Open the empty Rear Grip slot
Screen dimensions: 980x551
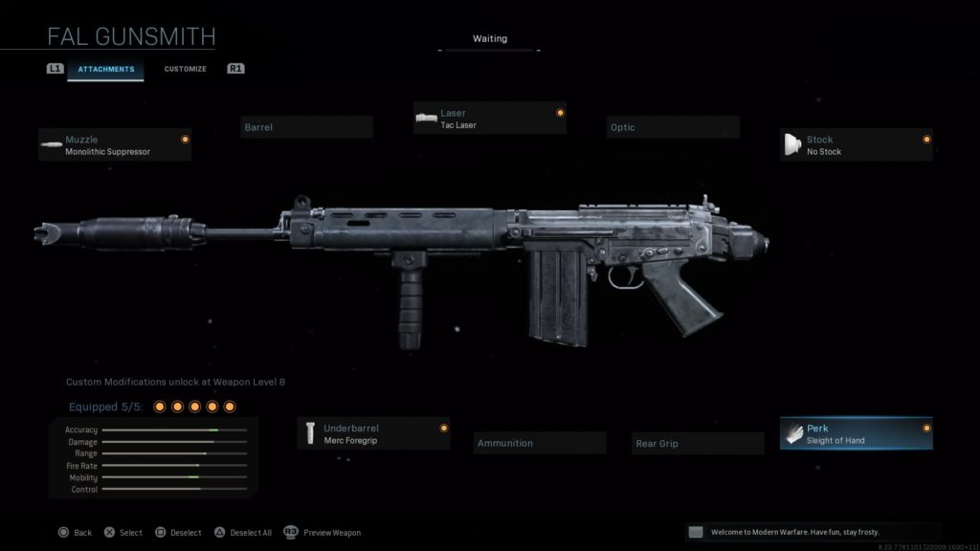[x=698, y=444]
